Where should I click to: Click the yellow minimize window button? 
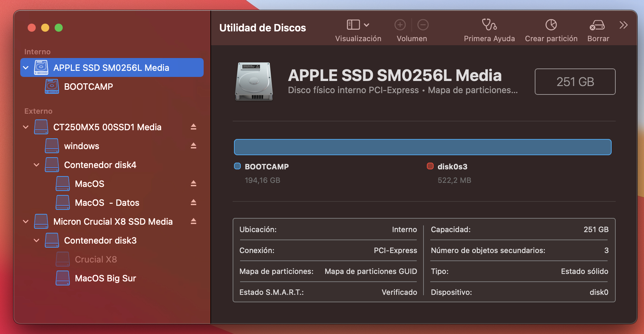click(45, 28)
